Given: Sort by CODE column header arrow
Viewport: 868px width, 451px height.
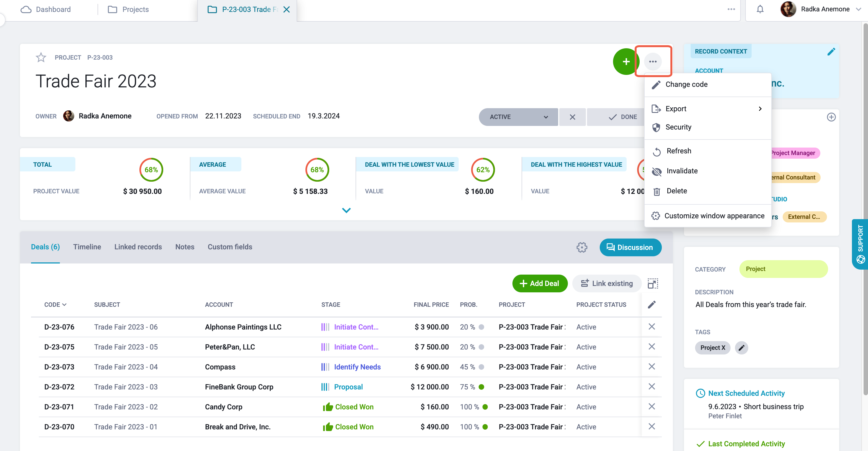Looking at the screenshot, I should (x=64, y=305).
